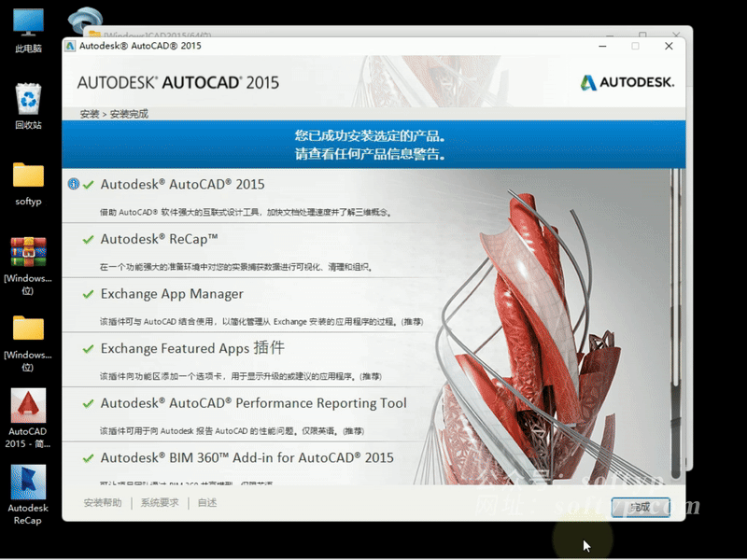
Task: Click the Autodesk AutoCAD 2015 product title
Action: coord(182,184)
